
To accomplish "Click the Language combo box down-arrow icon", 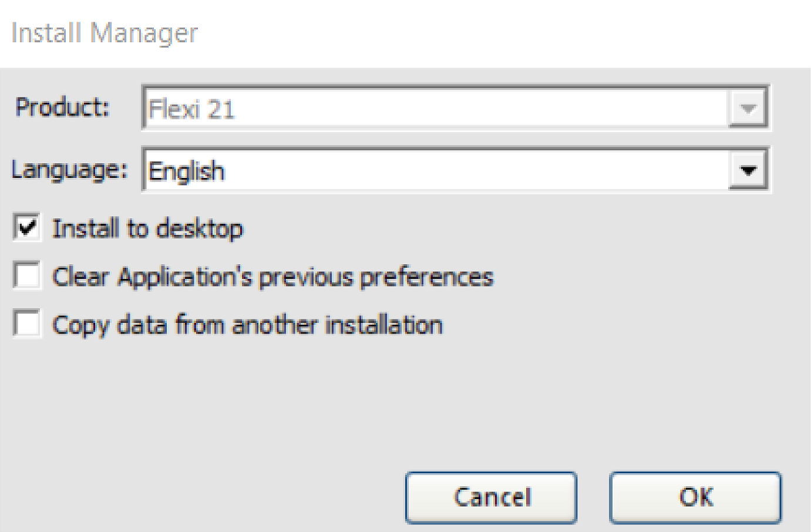I will (x=748, y=170).
